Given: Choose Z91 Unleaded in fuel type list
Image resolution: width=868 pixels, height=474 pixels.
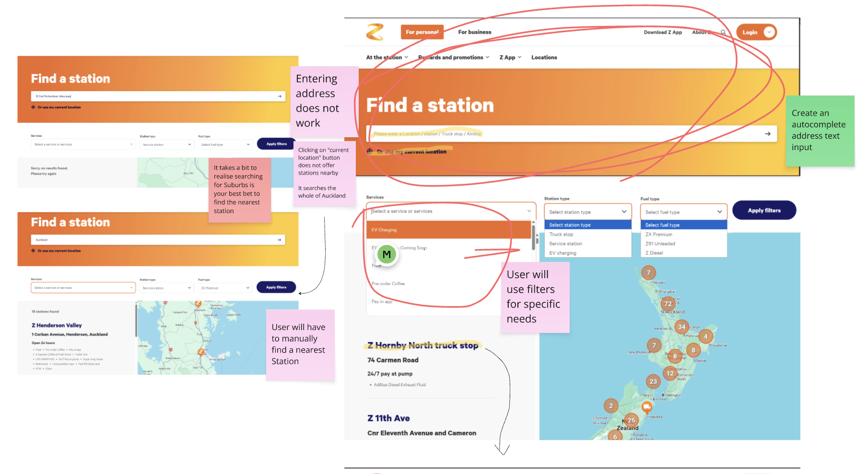Looking at the screenshot, I should [683, 244].
